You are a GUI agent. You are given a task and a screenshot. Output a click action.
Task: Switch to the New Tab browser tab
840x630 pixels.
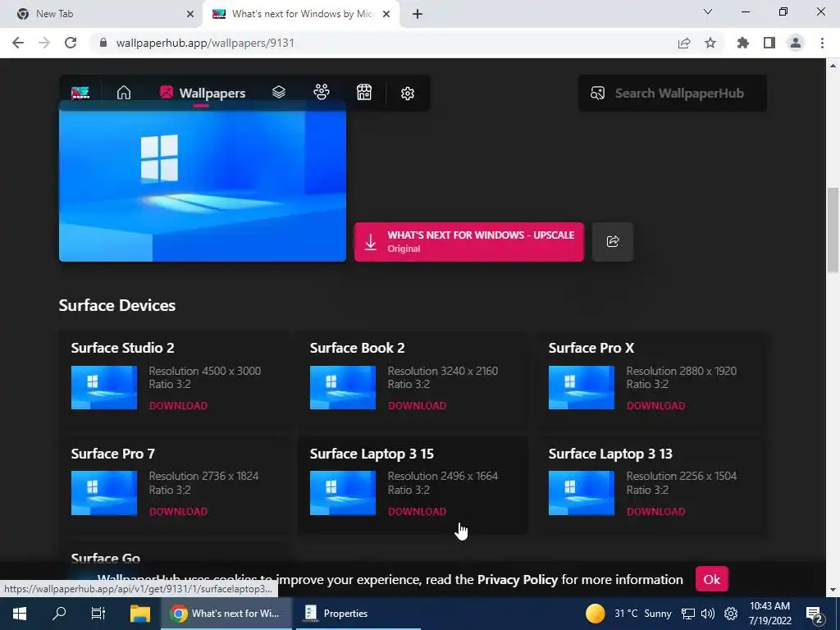coord(102,14)
